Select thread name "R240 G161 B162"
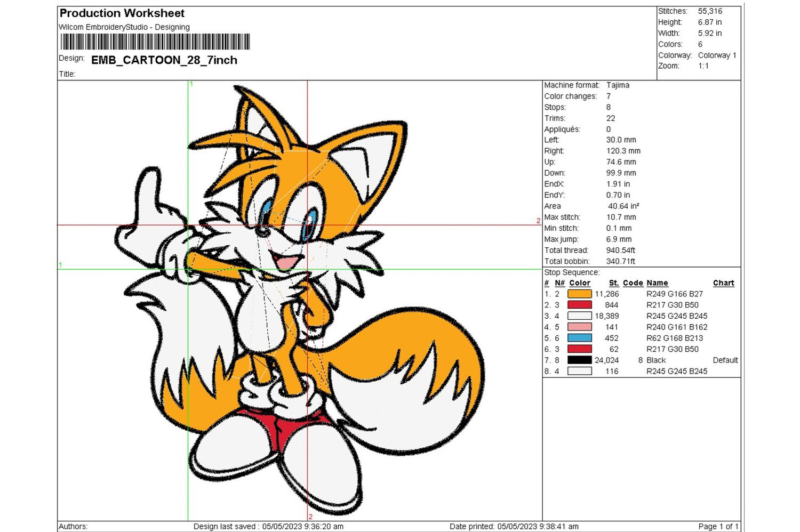Screen dimensions: 800x532 [x=677, y=327]
